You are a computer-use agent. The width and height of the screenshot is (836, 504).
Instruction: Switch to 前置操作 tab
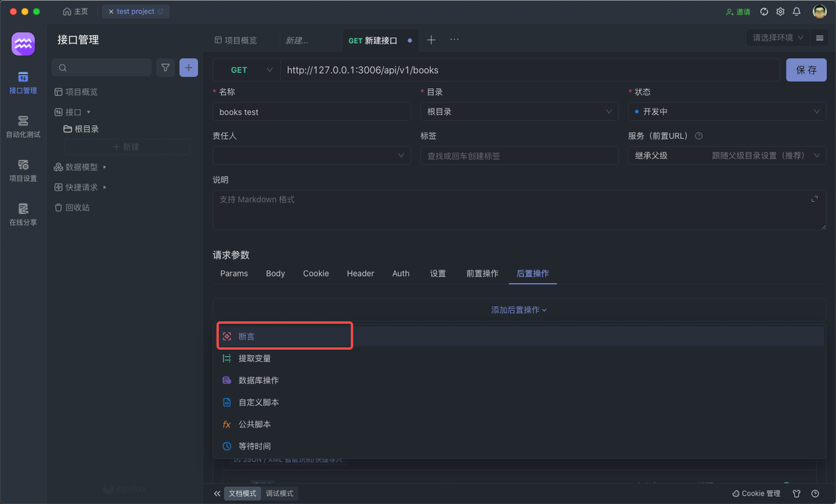(482, 274)
